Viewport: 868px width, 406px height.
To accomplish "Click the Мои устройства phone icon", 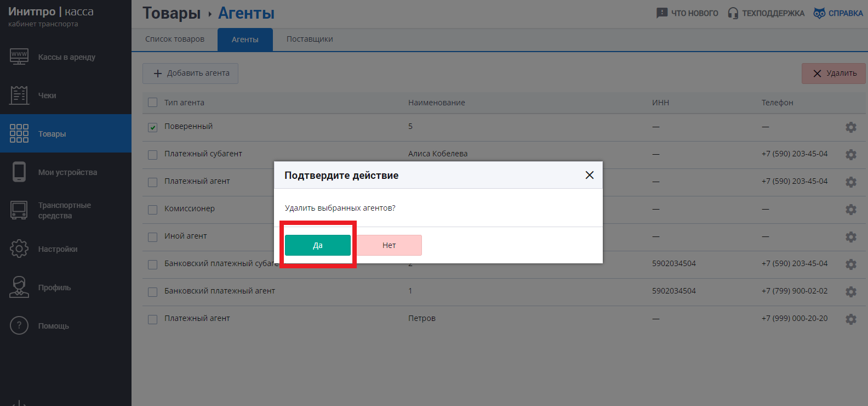I will [x=19, y=172].
